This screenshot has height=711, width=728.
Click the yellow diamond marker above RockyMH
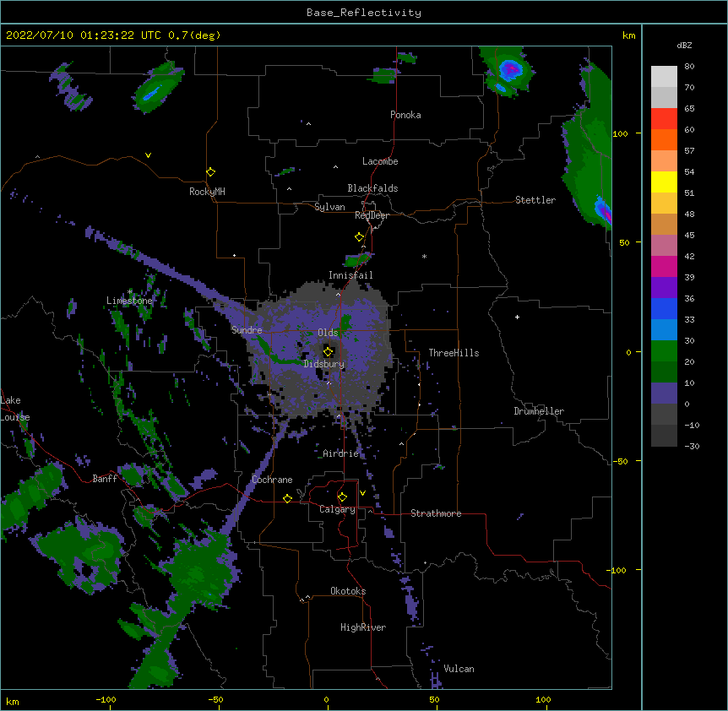tap(211, 172)
